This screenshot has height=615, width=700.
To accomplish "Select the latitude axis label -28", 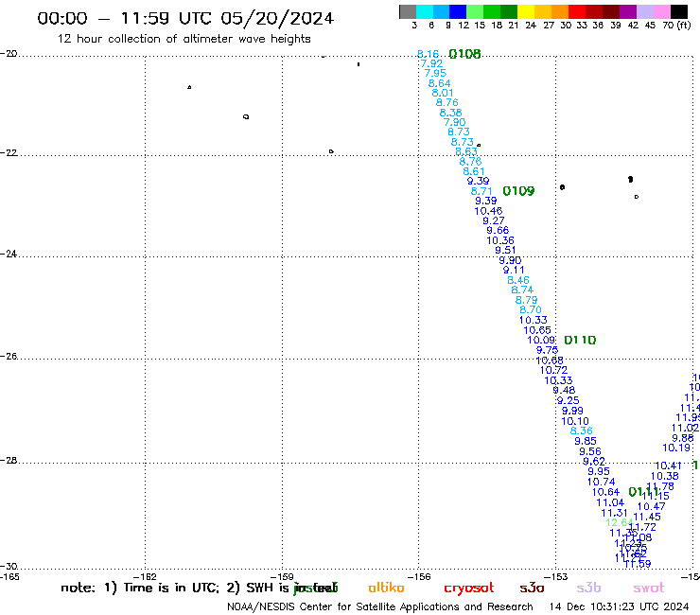I will pyautogui.click(x=9, y=461).
